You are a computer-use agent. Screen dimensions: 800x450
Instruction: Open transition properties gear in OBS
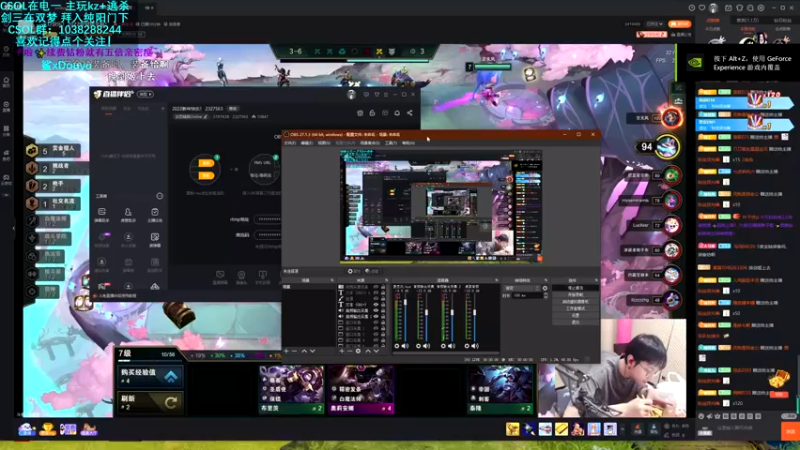545,288
